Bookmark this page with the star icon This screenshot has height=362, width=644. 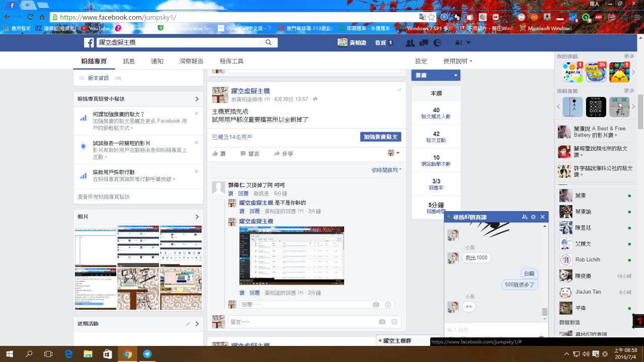click(x=431, y=17)
